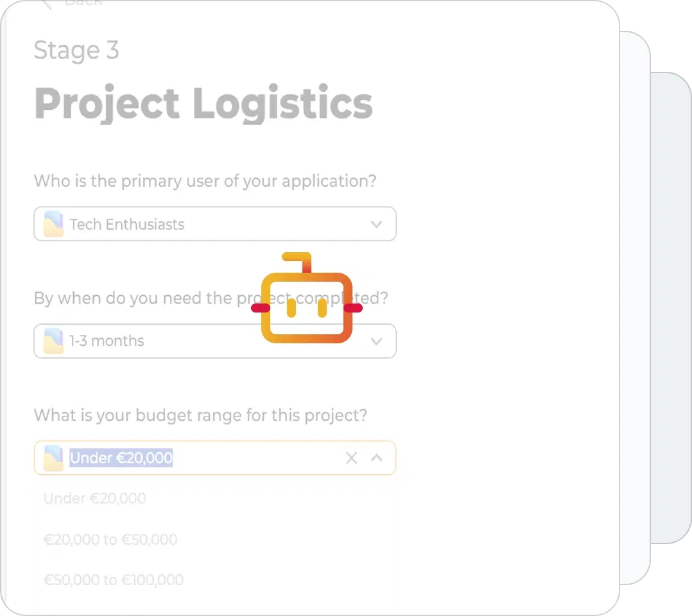Click the Project Logistics heading
Image resolution: width=692 pixels, height=616 pixels.
point(203,104)
